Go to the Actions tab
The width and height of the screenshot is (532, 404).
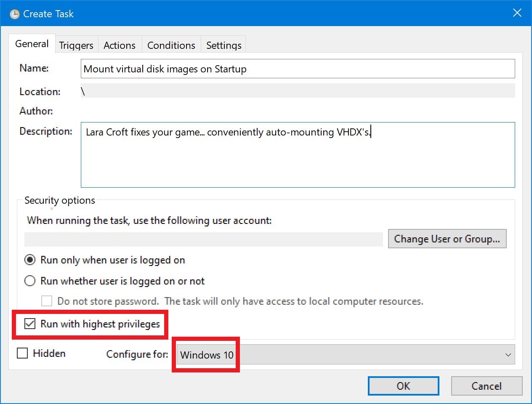click(120, 45)
